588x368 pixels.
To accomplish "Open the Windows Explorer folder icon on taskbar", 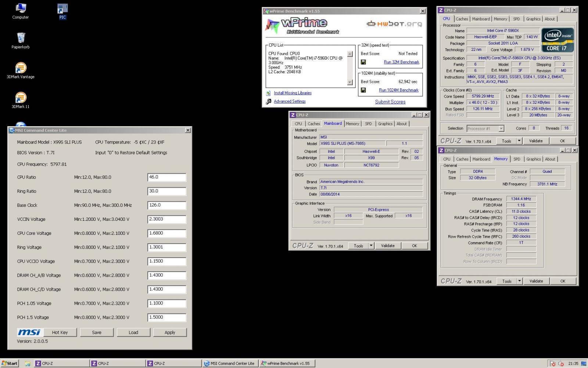I will pyautogui.click(x=28, y=364).
